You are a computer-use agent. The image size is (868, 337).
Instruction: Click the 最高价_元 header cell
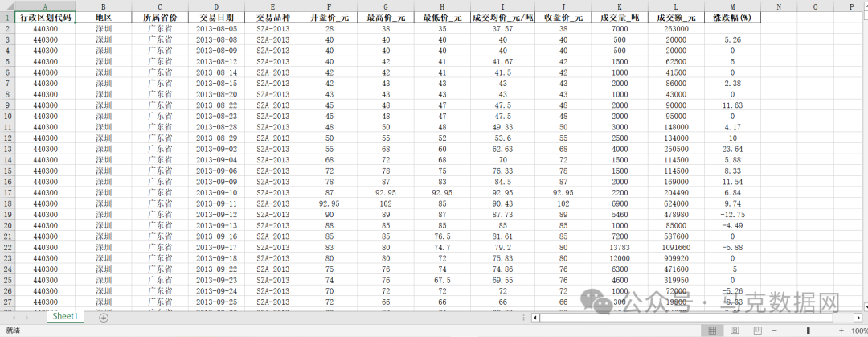386,18
